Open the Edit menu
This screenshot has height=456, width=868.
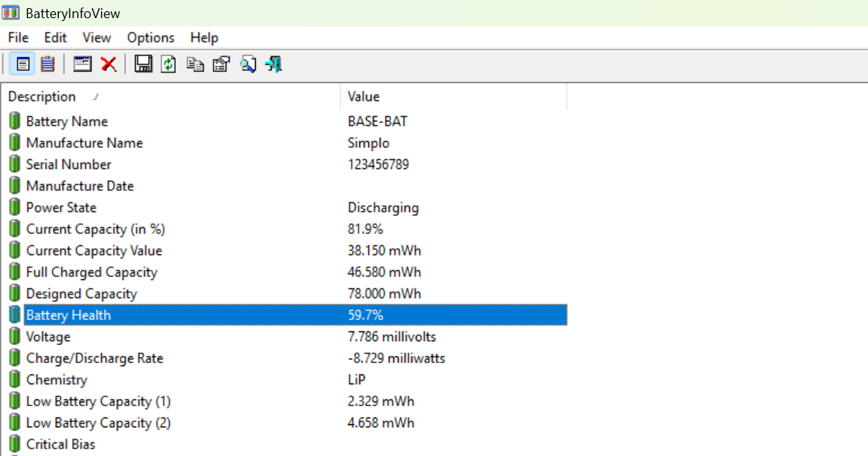55,38
